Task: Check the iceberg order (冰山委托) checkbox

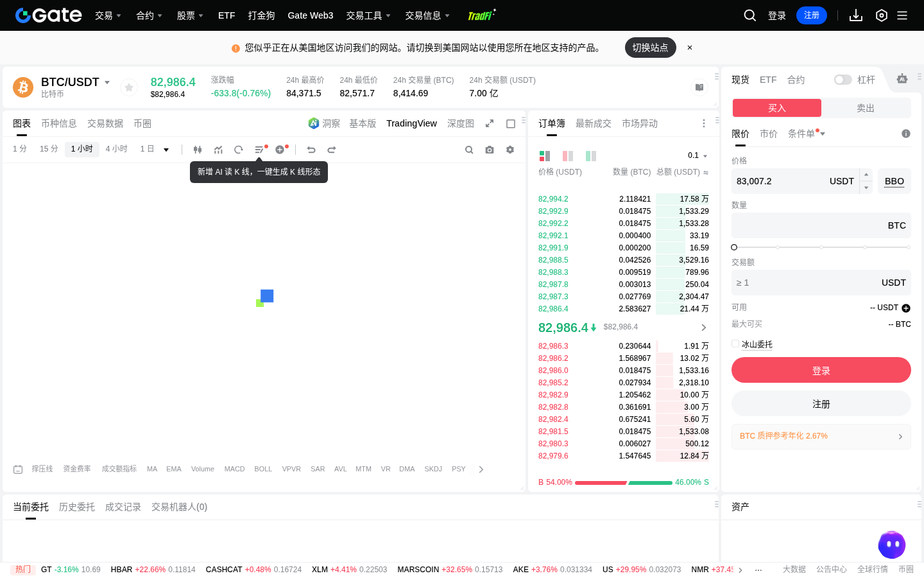Action: point(735,344)
